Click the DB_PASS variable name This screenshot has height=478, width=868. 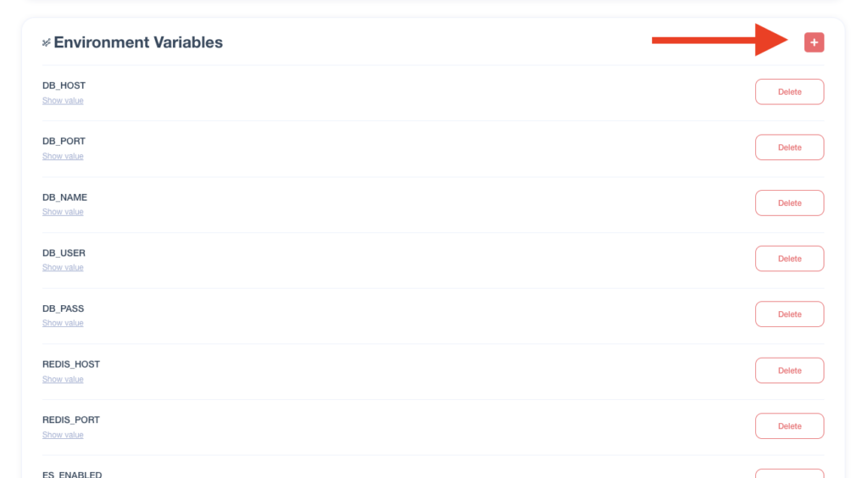63,308
